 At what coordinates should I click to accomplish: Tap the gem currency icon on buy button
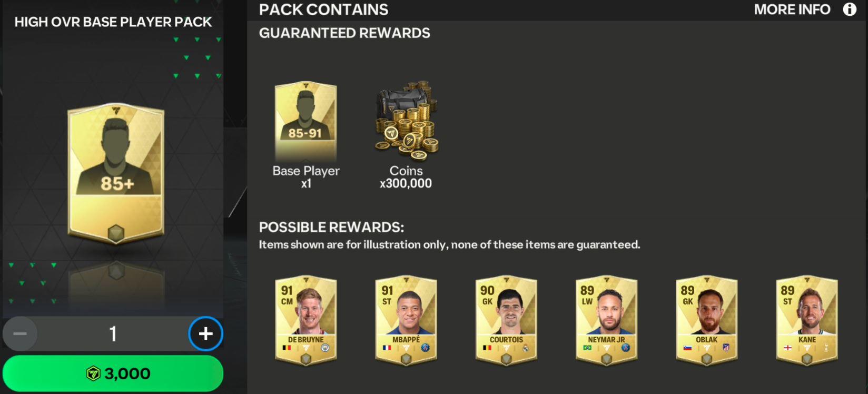93,373
